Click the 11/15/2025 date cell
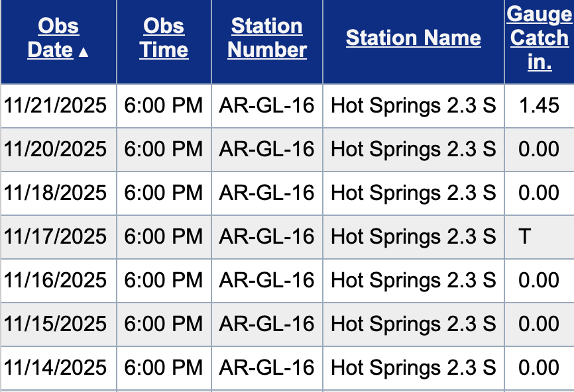The image size is (574, 392). (x=56, y=324)
